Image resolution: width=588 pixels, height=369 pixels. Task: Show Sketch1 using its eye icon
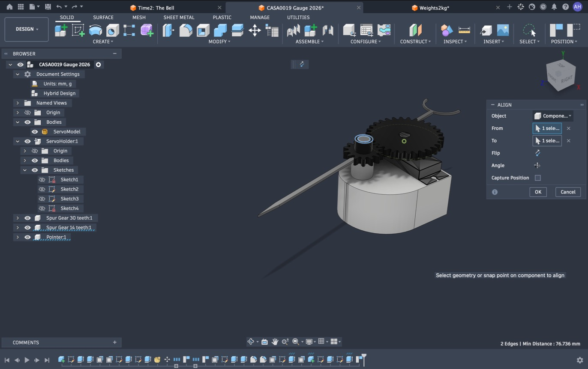click(x=42, y=180)
